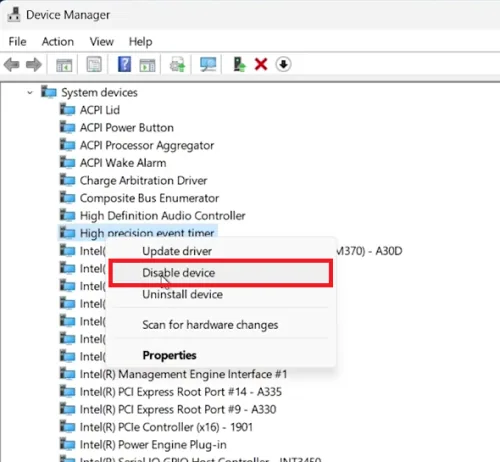Click the Back arrow toolbar icon
Viewport: 500px width, 462px height.
click(12, 64)
